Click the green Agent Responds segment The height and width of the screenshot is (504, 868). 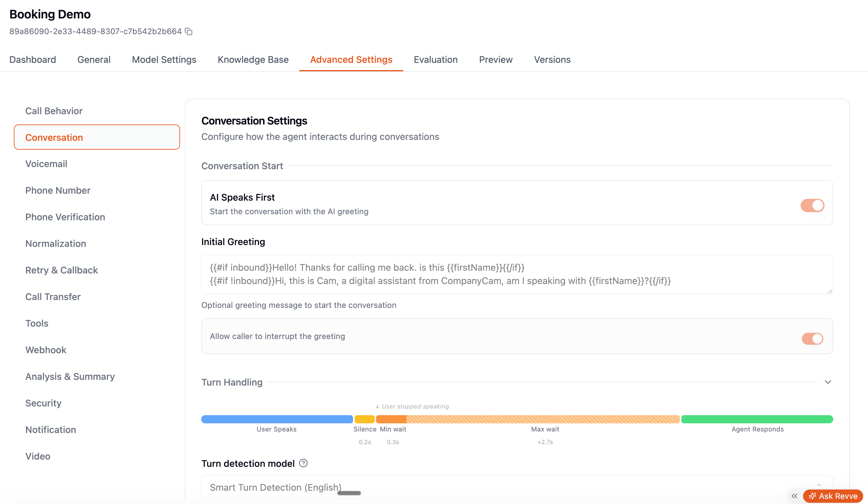pyautogui.click(x=757, y=419)
